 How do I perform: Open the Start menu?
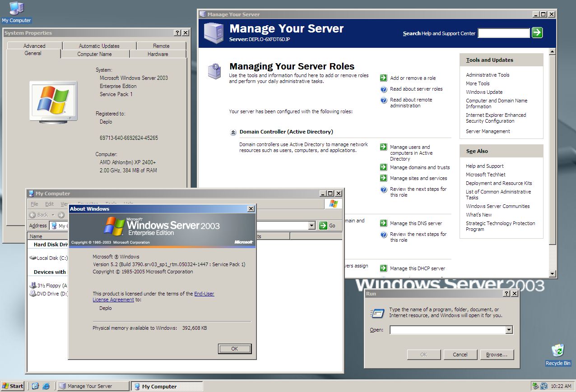click(13, 386)
